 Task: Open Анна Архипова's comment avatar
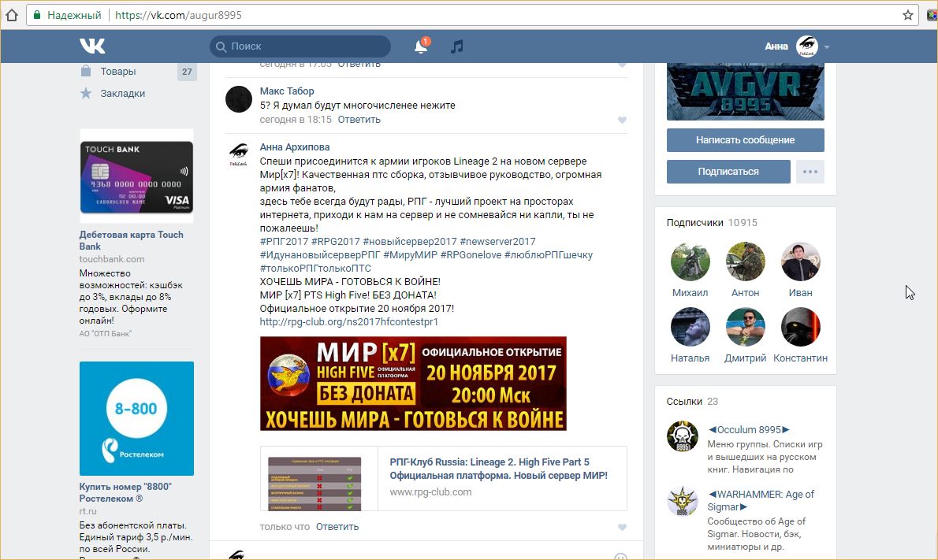coord(239,155)
